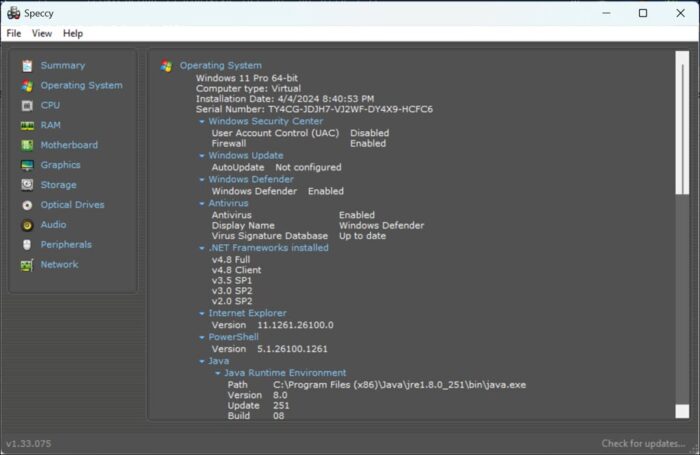
Task: Collapse the Internet Explorer section
Action: (202, 313)
